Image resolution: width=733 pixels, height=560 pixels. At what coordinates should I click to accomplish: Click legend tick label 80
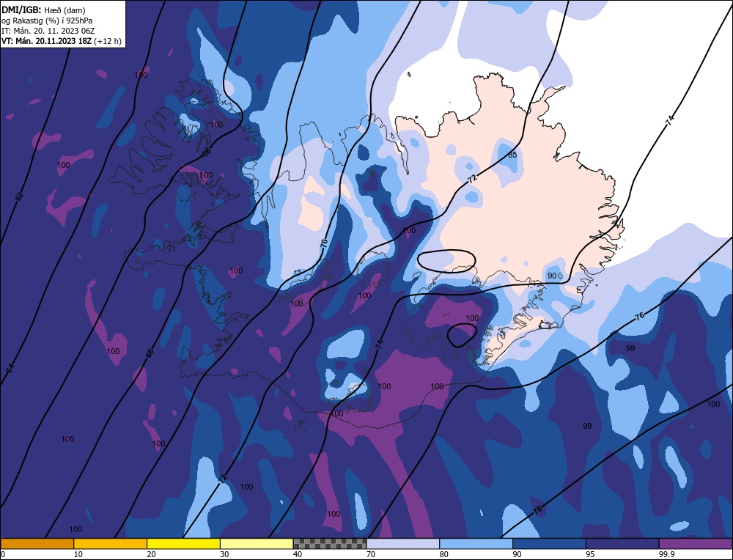coord(444,554)
